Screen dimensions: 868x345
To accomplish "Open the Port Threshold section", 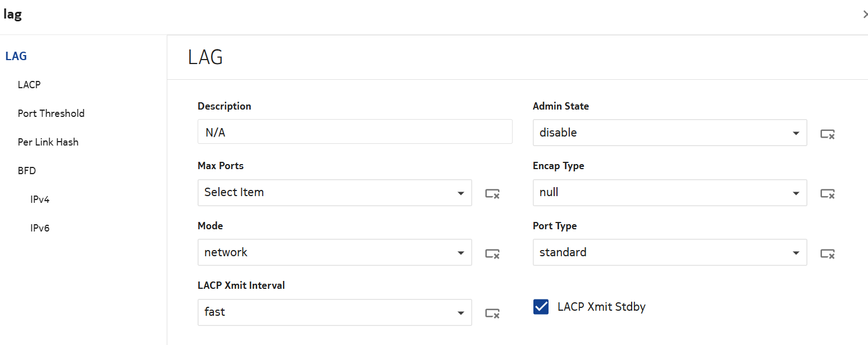I will (51, 114).
